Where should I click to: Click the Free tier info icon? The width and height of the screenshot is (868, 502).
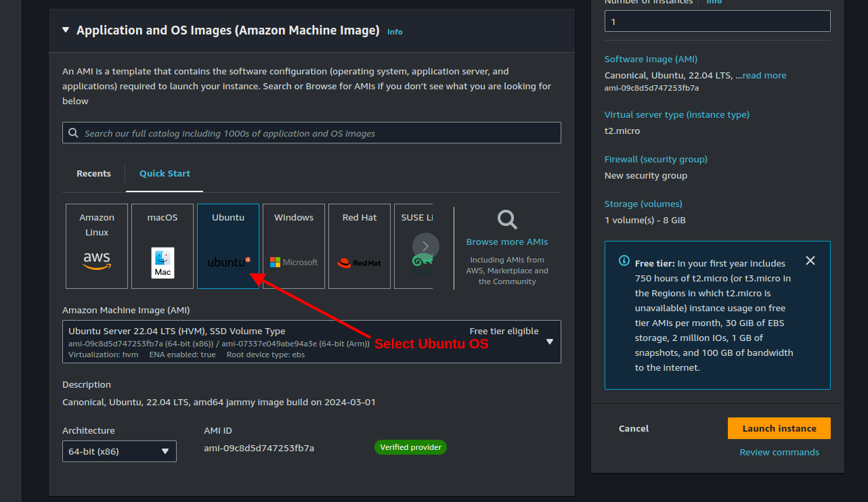pos(624,261)
